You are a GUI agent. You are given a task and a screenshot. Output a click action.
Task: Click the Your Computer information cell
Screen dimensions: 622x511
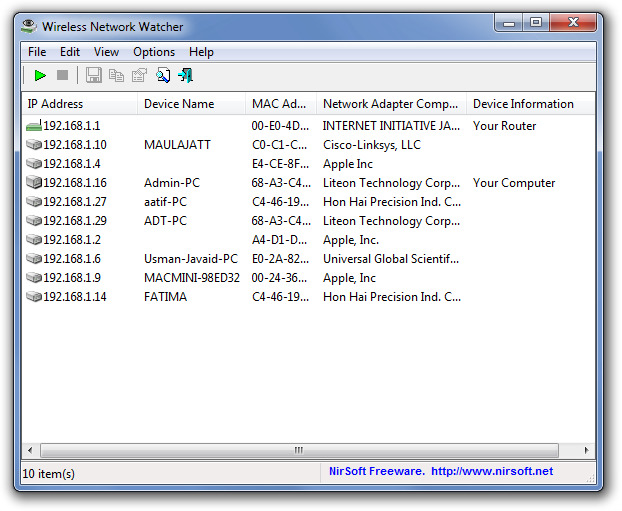(514, 182)
